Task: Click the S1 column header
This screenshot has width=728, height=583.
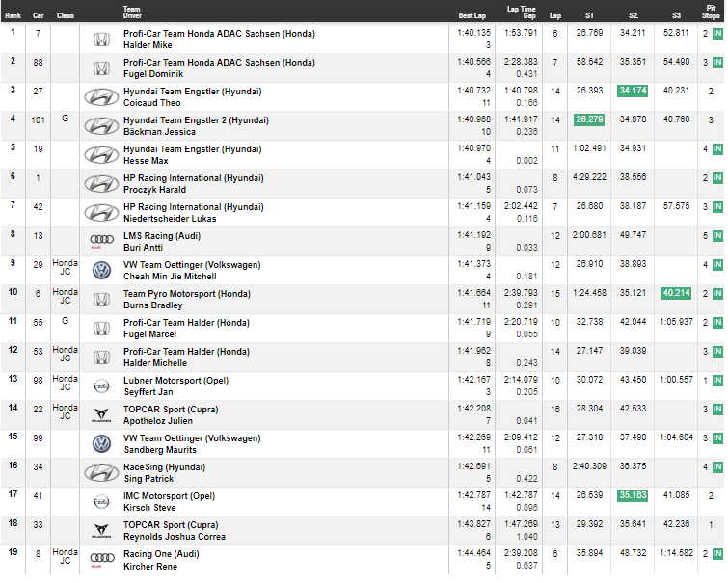Action: click(589, 15)
